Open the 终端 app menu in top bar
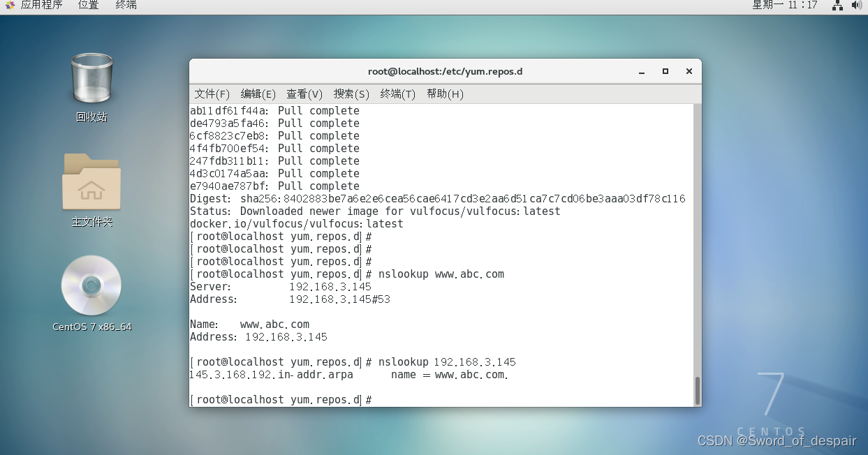 126,6
